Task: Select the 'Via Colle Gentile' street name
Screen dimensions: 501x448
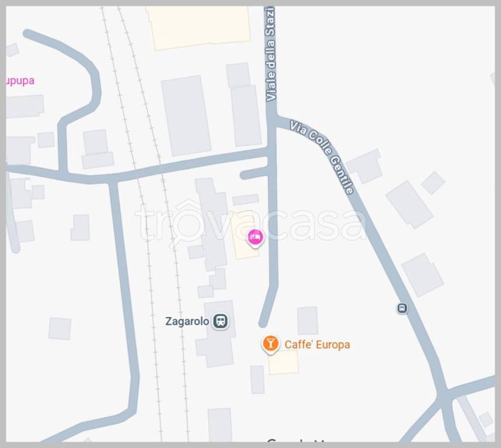Action: (x=322, y=157)
